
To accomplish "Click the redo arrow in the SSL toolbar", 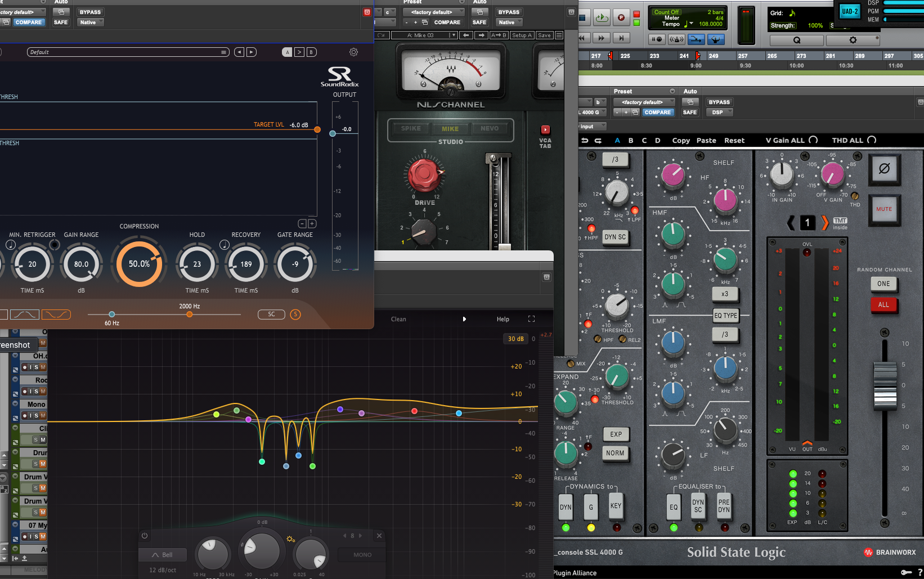I will 598,141.
